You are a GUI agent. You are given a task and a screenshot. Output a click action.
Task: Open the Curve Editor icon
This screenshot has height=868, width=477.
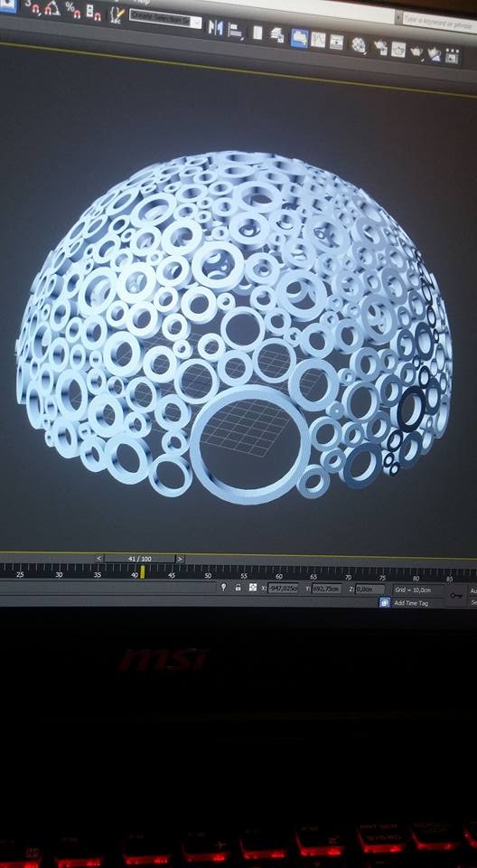pyautogui.click(x=318, y=39)
